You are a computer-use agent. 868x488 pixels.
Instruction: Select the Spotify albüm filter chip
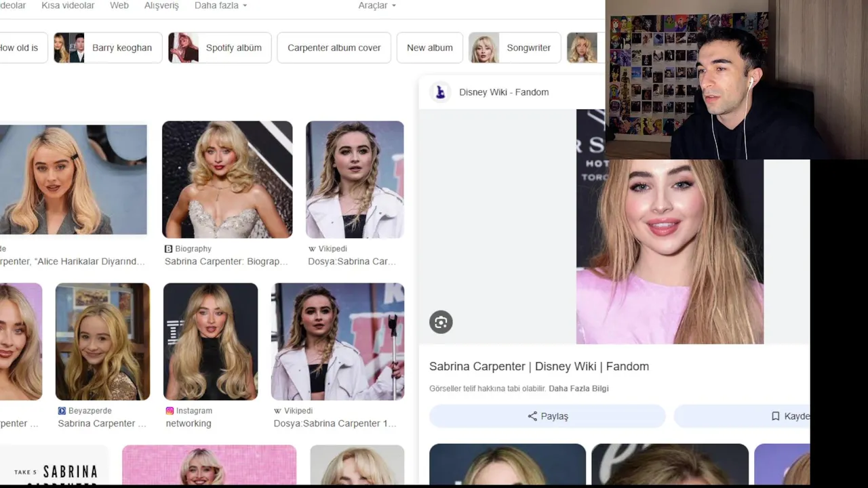[220, 47]
